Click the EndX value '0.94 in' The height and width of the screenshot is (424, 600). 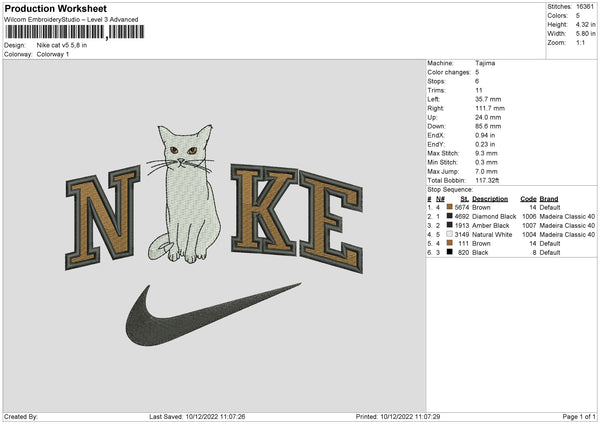click(x=485, y=135)
